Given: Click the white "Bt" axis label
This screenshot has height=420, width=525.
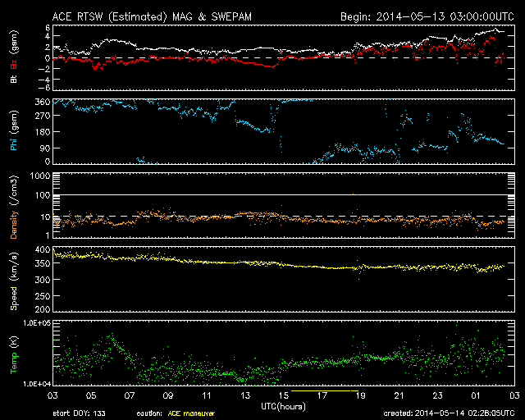Looking at the screenshot, I should [x=14, y=80].
